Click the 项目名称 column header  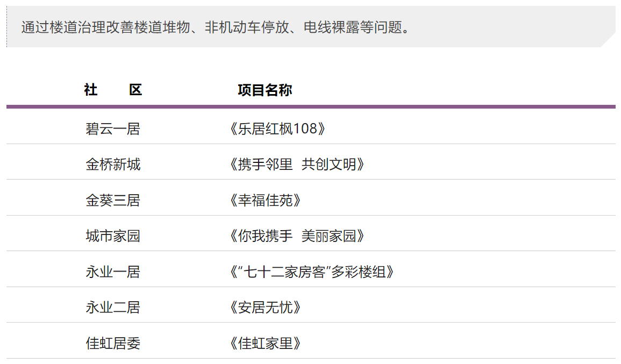265,90
